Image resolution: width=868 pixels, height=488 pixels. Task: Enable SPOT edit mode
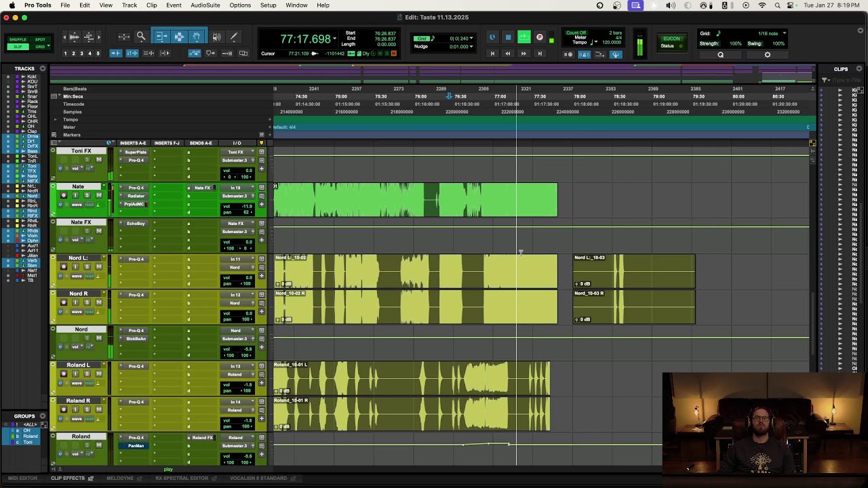[40, 39]
